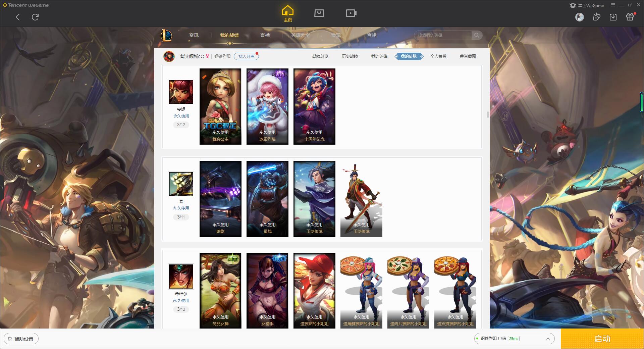The image size is (644, 349).
Task: Click the 安妮 champion portrait
Action: tap(181, 92)
